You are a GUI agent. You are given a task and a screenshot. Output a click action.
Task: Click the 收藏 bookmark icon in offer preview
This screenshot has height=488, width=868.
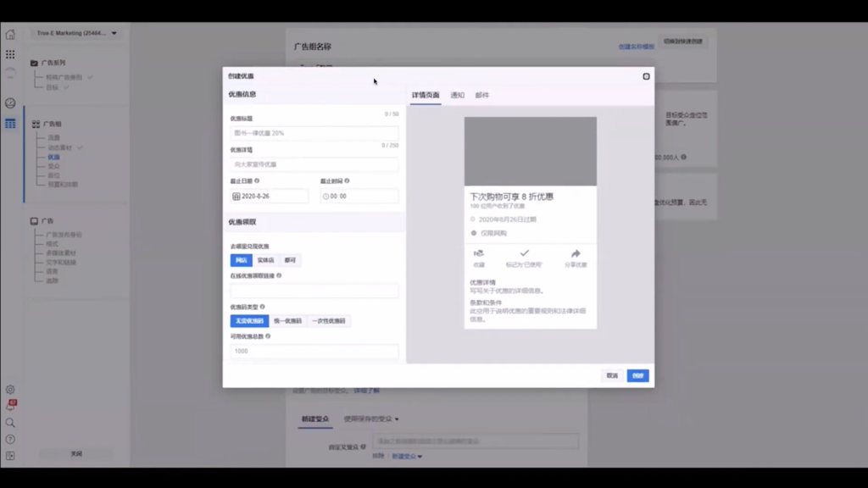pos(479,253)
